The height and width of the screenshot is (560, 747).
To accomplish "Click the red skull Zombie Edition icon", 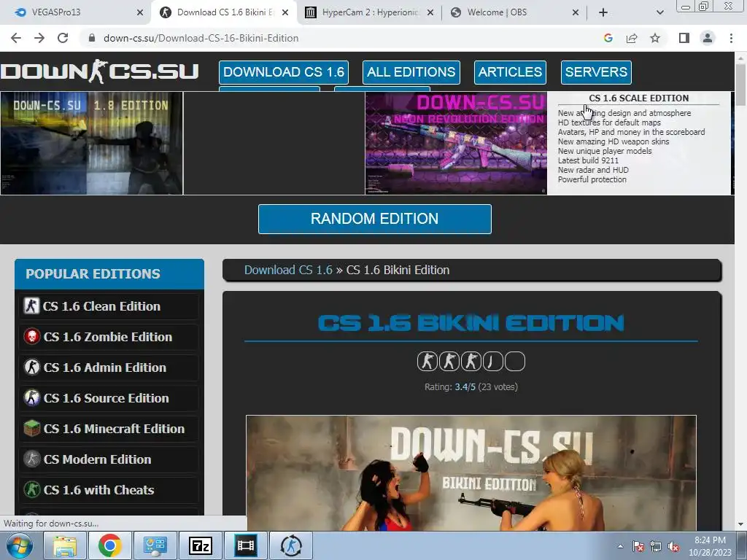I will pyautogui.click(x=32, y=337).
